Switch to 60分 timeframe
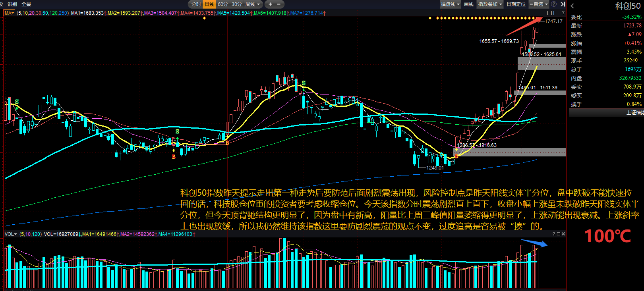 222,4
